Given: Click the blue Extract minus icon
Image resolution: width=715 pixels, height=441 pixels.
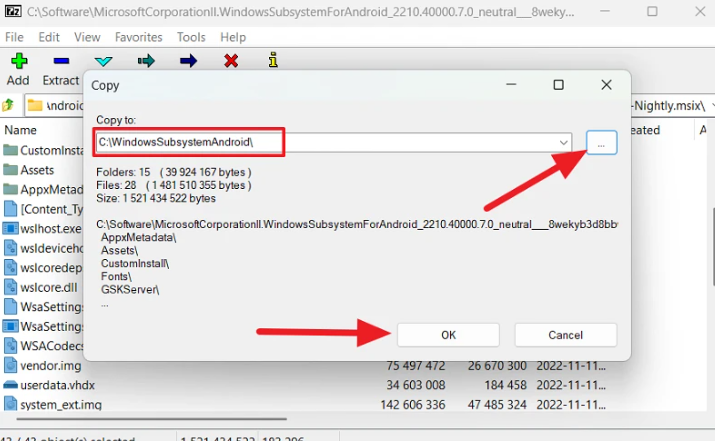Looking at the screenshot, I should [61, 61].
